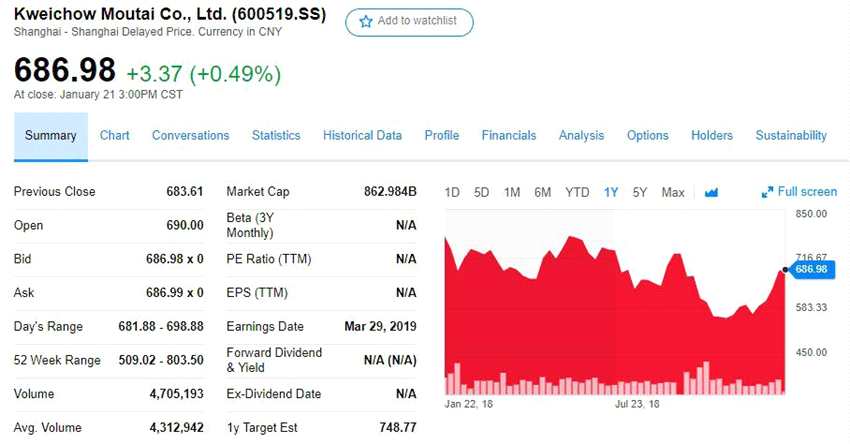Select the 5D chart range
This screenshot has height=444, width=850.
[x=482, y=192]
